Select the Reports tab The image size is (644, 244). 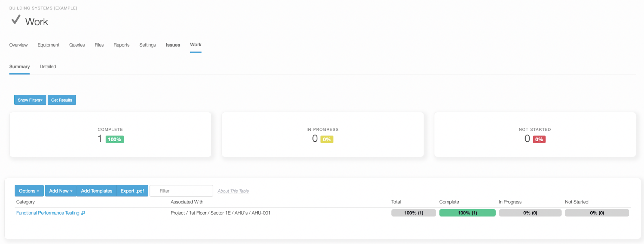(121, 45)
